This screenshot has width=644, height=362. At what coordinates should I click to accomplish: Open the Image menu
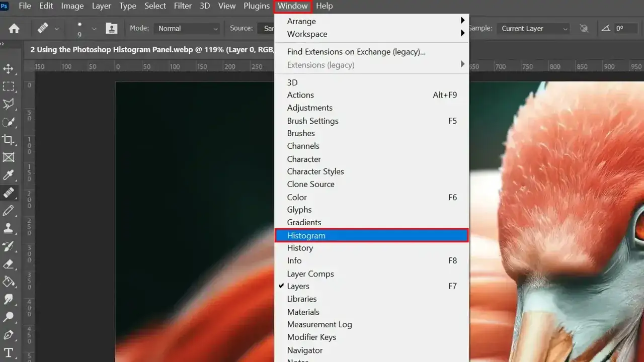coord(72,6)
